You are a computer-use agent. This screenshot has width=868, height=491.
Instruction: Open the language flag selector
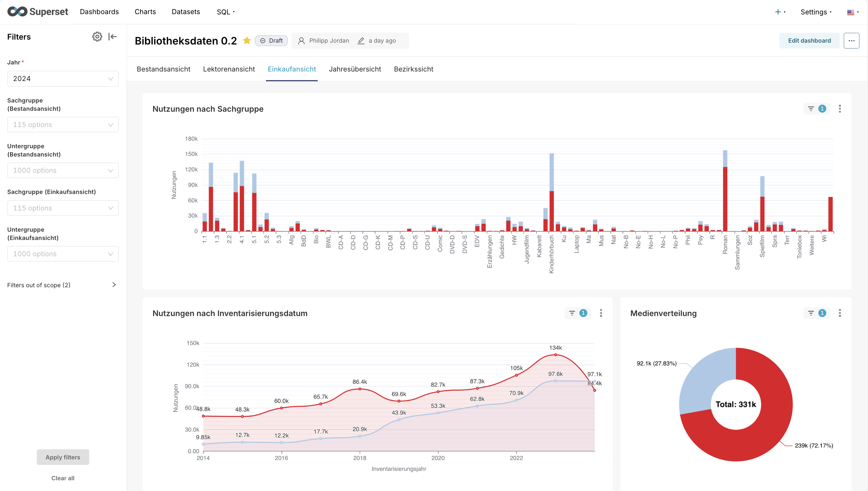point(852,12)
